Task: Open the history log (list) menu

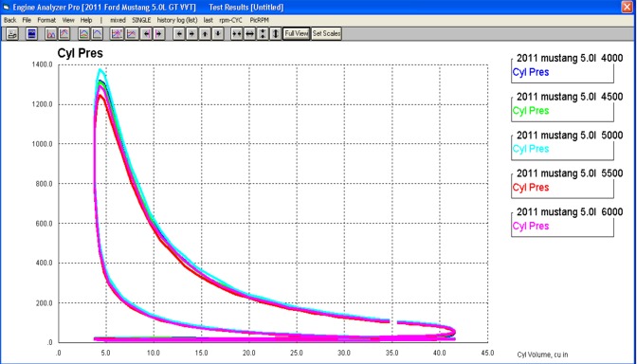Action: point(177,20)
